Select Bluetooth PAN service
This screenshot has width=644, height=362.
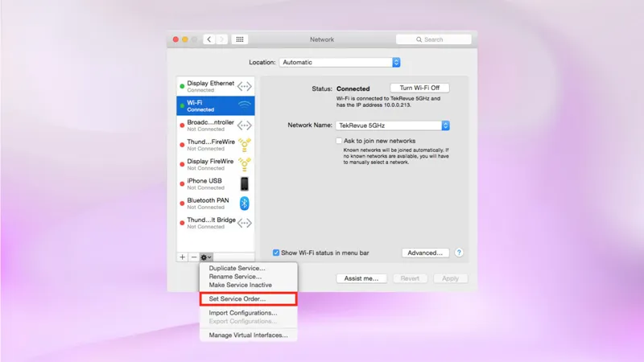click(x=216, y=204)
